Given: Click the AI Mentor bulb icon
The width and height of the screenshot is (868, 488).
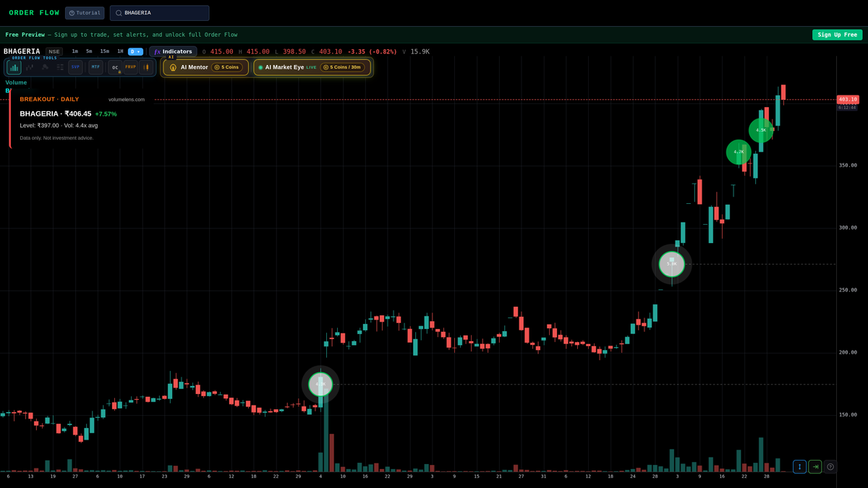Looking at the screenshot, I should click(x=173, y=67).
